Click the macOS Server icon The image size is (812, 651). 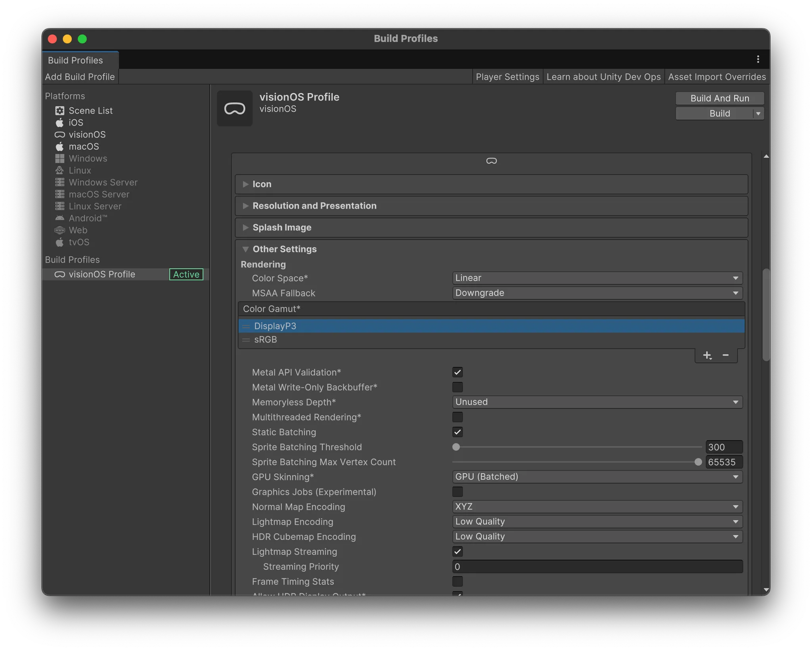59,194
